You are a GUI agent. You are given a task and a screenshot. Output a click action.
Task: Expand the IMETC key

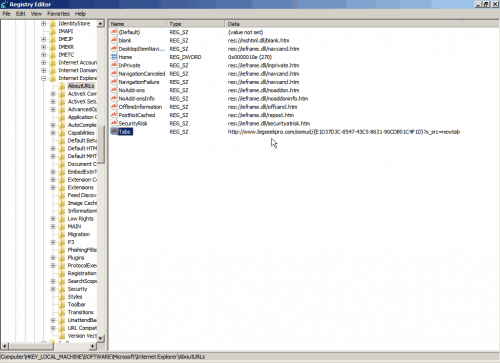coord(44,55)
